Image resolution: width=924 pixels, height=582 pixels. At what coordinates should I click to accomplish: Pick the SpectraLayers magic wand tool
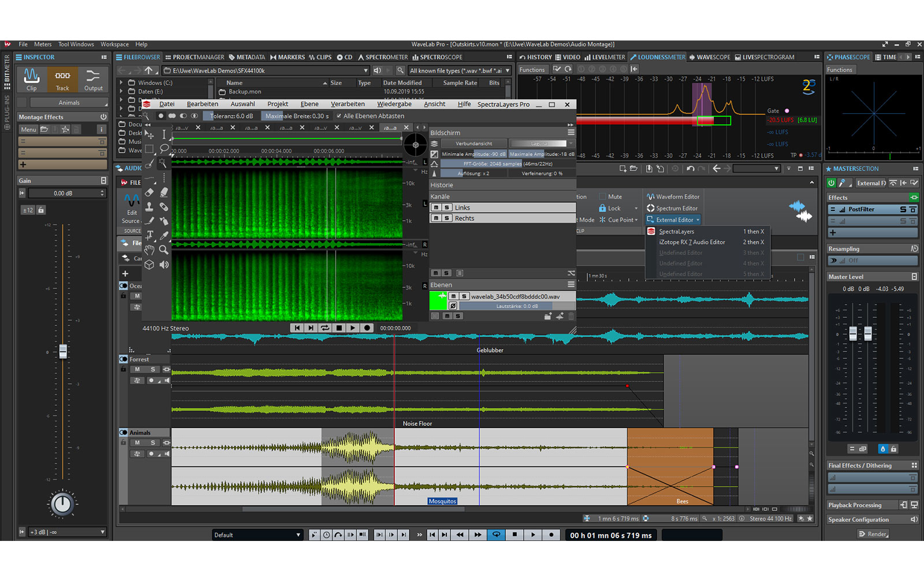click(164, 164)
